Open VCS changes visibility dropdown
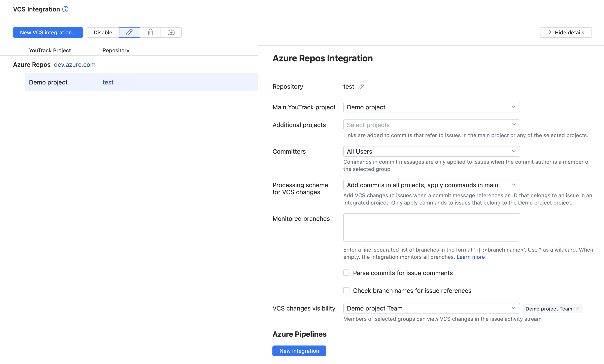This screenshot has width=604, height=364. pyautogui.click(x=431, y=308)
